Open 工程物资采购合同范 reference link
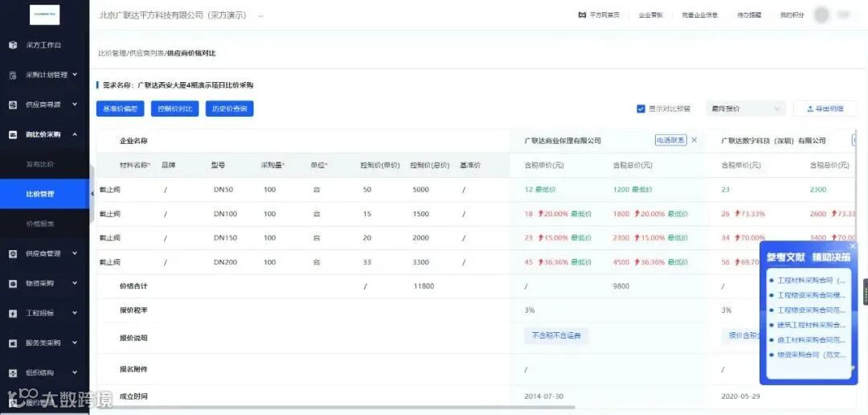This screenshot has height=415, width=868. pyautogui.click(x=812, y=310)
